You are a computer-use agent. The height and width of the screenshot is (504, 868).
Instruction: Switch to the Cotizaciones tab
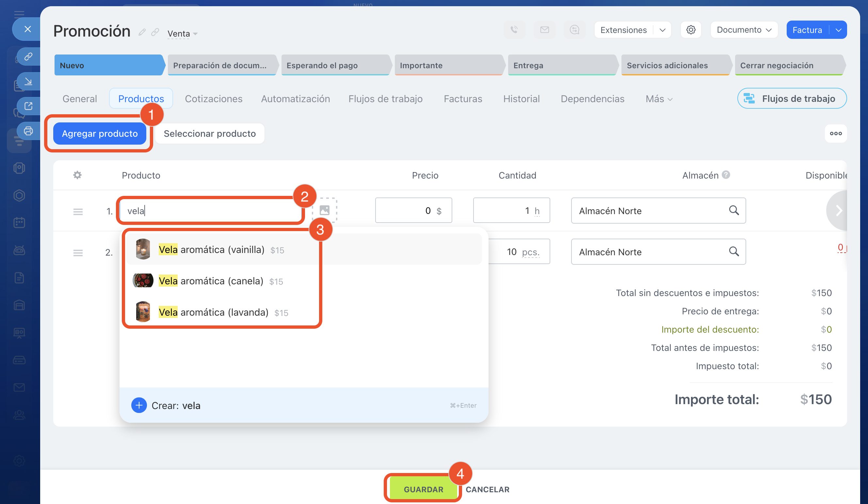(x=214, y=99)
